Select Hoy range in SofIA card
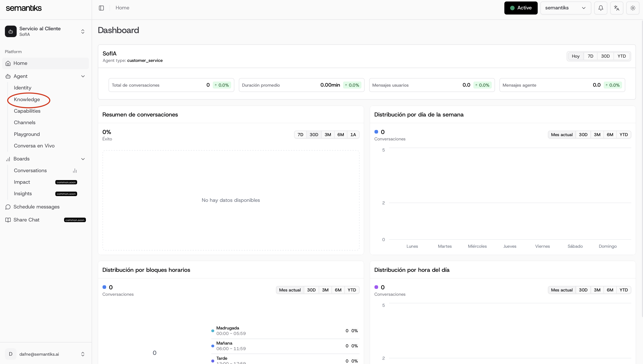The image size is (643, 364). pos(575,56)
